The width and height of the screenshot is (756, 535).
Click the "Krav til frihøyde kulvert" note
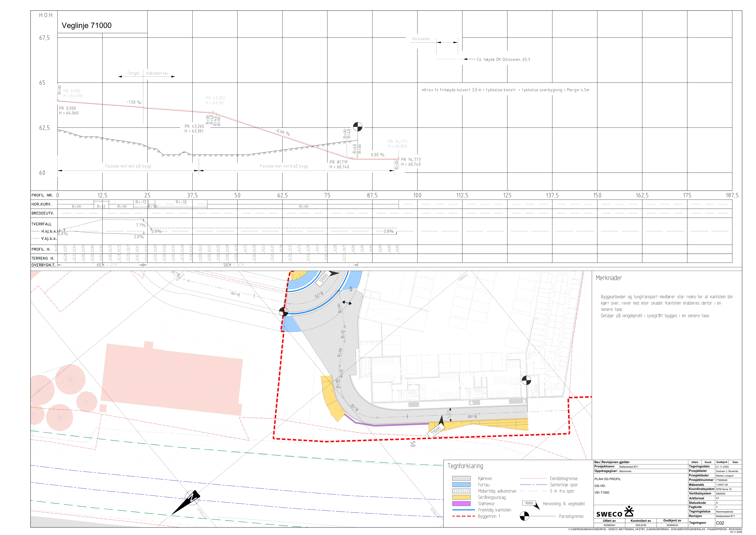tap(506, 90)
